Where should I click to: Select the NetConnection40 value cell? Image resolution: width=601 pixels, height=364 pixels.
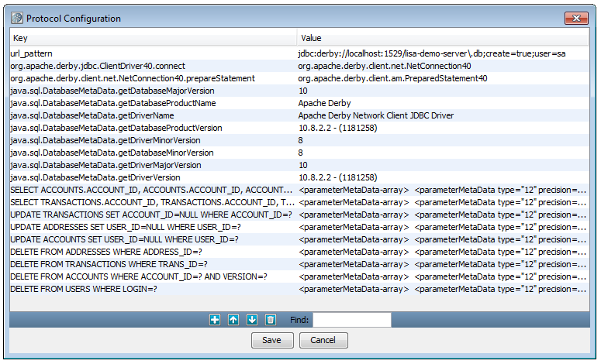pos(443,66)
